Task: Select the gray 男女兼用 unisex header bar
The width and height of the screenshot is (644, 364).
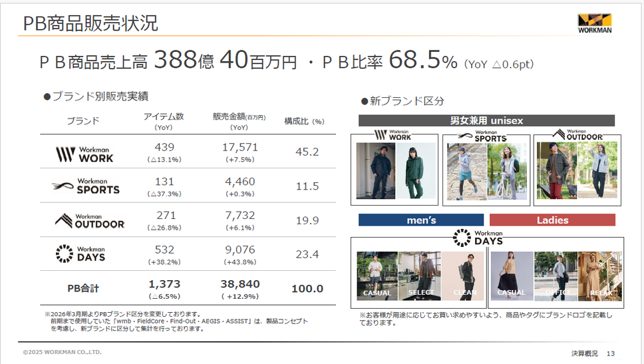Action: [x=486, y=120]
